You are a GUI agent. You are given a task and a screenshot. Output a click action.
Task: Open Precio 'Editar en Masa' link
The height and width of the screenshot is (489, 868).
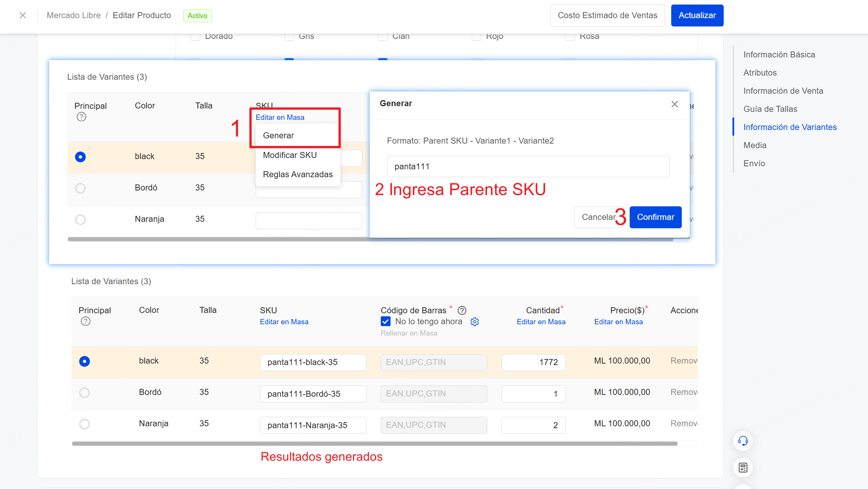pyautogui.click(x=618, y=322)
